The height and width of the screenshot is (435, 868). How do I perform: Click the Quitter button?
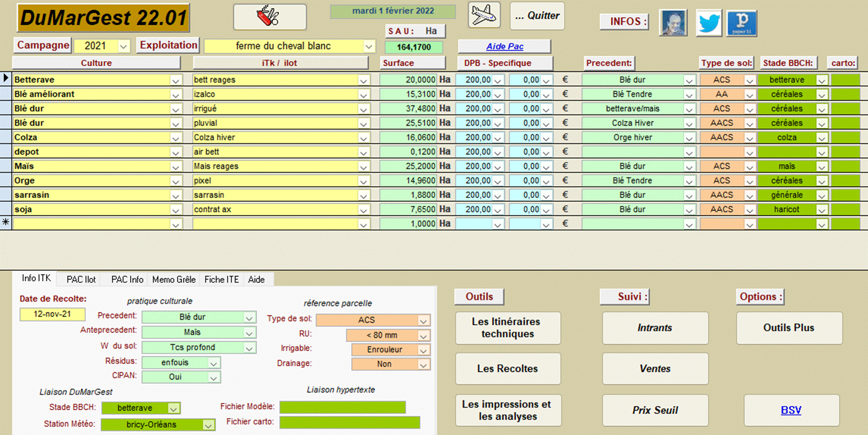pyautogui.click(x=537, y=16)
